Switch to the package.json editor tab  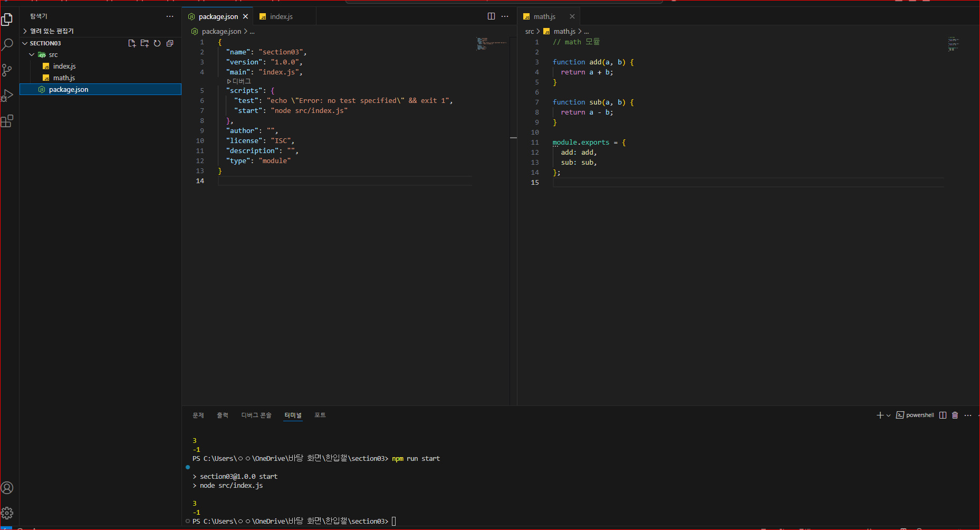click(218, 16)
